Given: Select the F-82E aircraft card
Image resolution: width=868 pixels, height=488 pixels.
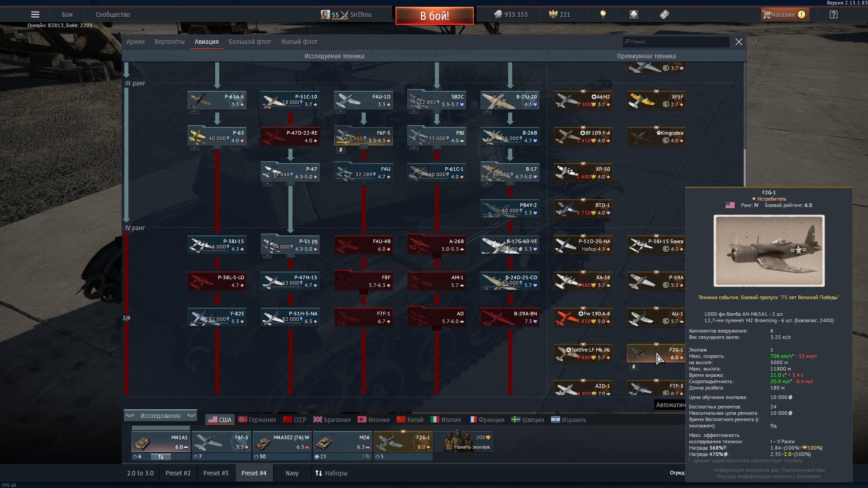Looking at the screenshot, I should point(217,317).
